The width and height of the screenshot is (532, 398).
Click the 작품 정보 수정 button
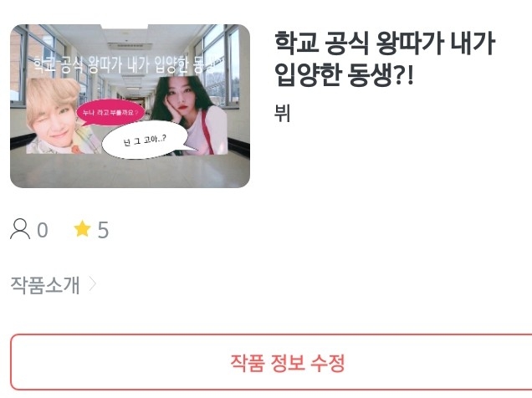pos(271,362)
